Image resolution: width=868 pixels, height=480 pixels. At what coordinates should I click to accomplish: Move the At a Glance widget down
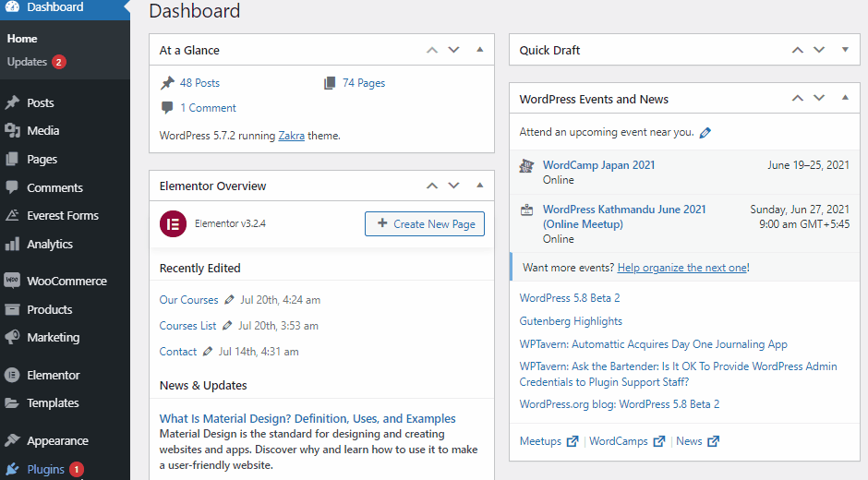(x=453, y=50)
